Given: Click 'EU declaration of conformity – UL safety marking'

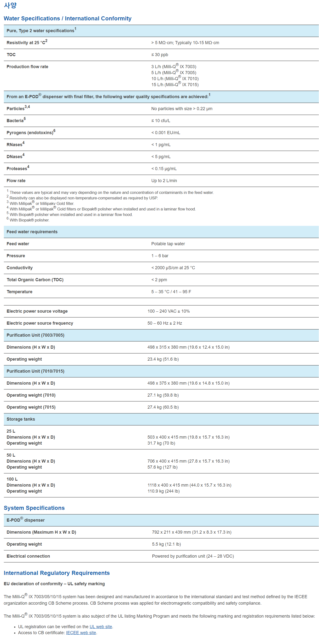Looking at the screenshot, I should pos(54,584).
